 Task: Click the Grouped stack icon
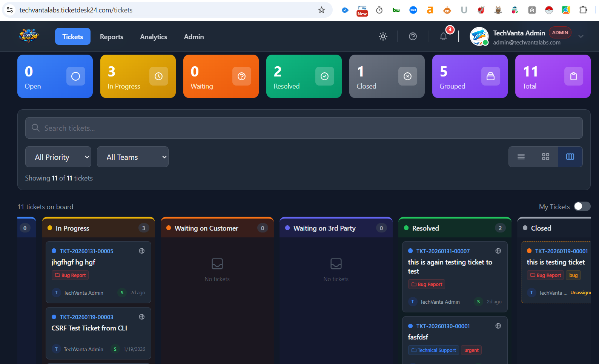[x=491, y=76]
